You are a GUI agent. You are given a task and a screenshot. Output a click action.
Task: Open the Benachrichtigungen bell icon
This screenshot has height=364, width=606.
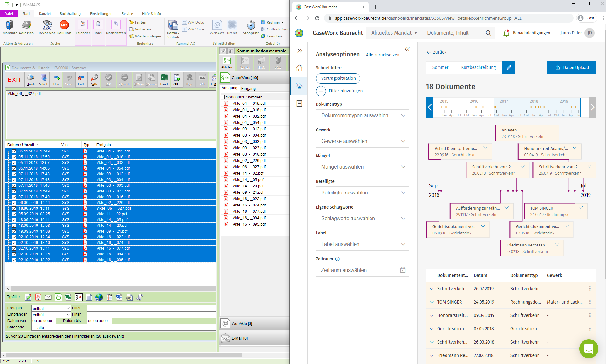coord(506,33)
